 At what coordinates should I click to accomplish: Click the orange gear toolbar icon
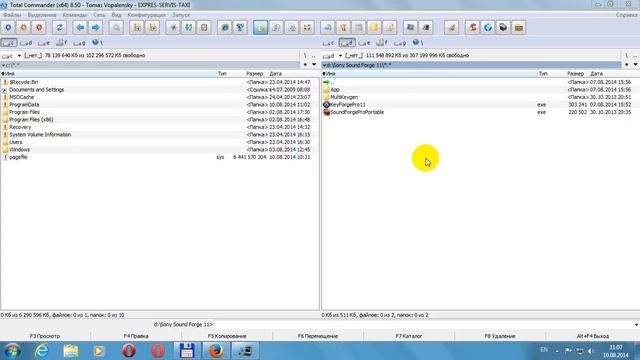(24, 27)
